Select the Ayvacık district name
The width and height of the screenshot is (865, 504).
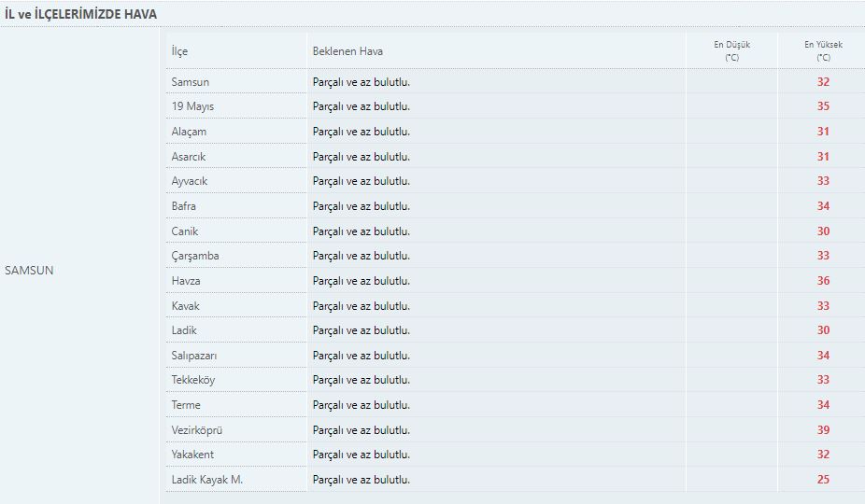[190, 181]
